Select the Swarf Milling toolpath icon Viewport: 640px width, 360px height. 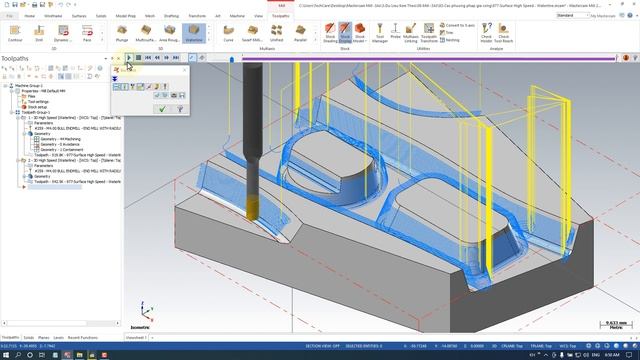tap(252, 33)
